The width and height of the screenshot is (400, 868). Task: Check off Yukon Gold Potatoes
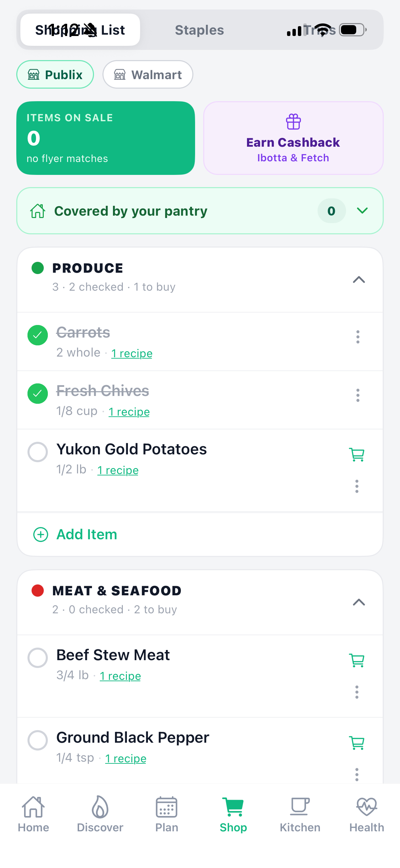pos(38,452)
